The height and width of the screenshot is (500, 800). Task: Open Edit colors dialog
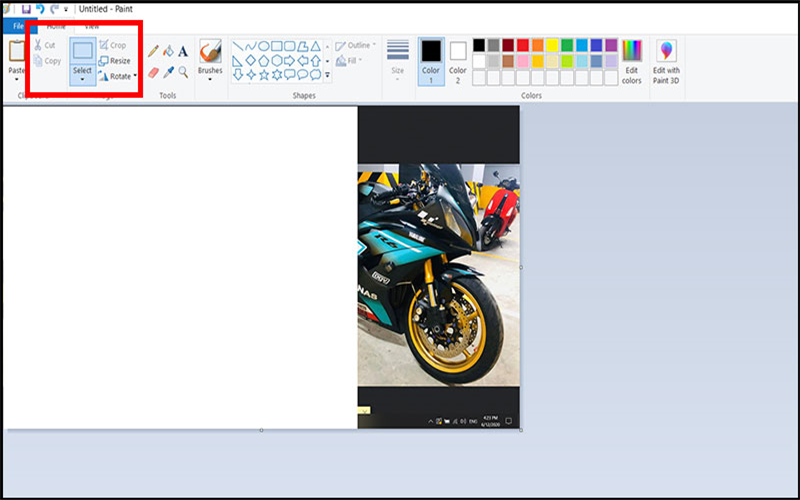(x=632, y=61)
